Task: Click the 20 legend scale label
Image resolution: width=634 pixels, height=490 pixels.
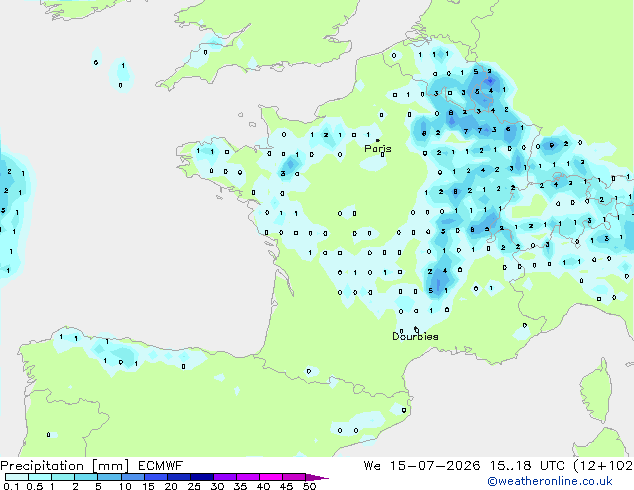Action: click(171, 486)
